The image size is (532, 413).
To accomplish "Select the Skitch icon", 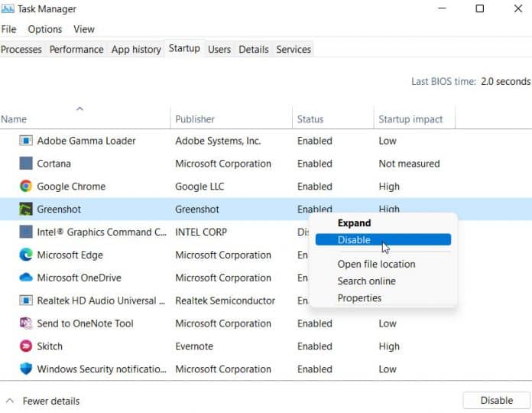I will [26, 346].
